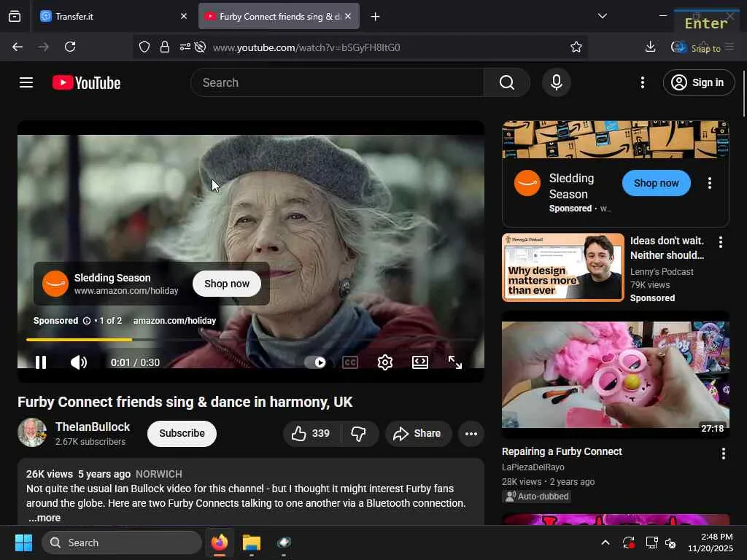
Task: Open Firefox downloads panel
Action: (x=650, y=47)
